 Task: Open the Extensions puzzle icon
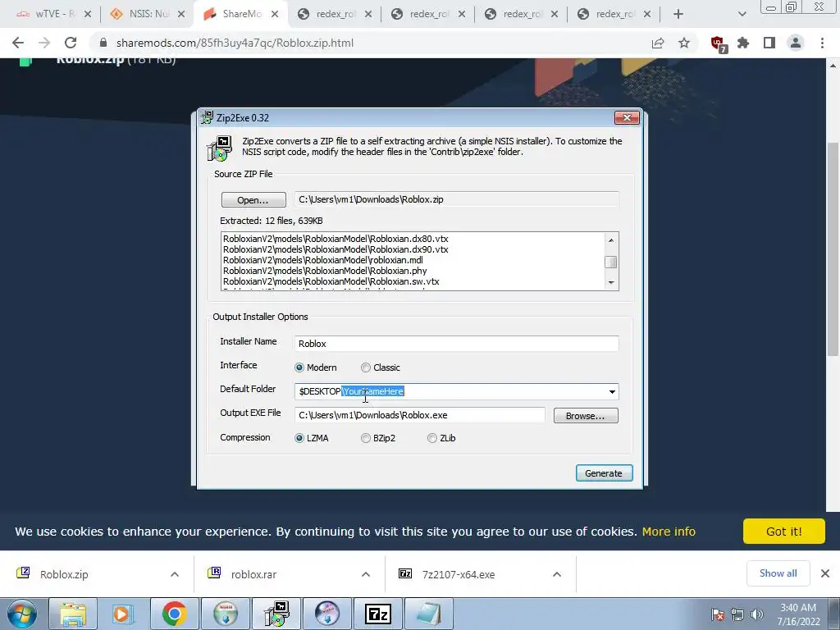pos(743,43)
